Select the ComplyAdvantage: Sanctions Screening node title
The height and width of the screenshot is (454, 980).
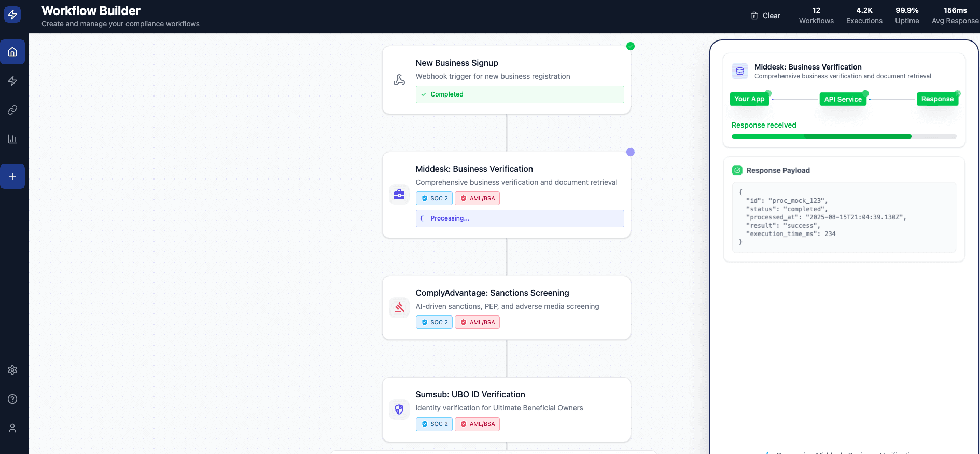click(x=493, y=293)
